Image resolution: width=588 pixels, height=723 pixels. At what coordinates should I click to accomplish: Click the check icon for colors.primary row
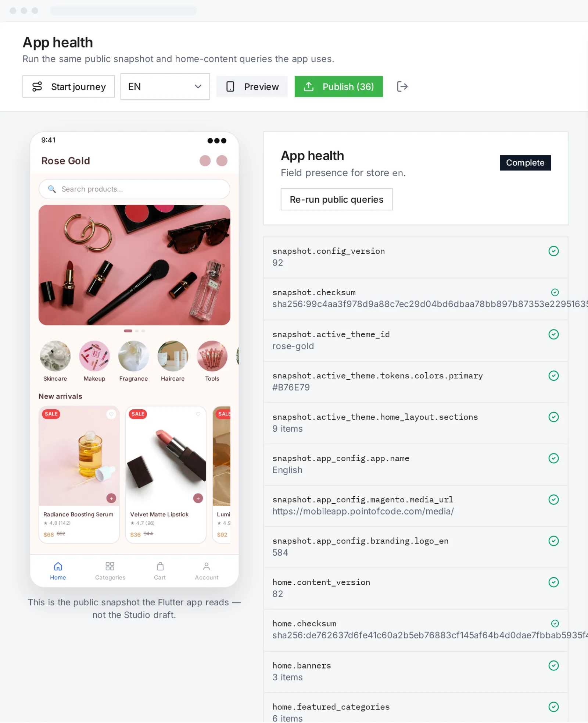(x=553, y=375)
